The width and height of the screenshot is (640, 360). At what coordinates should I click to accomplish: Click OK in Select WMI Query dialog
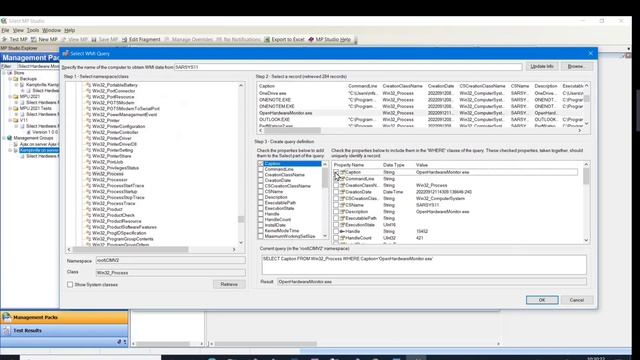tap(542, 300)
